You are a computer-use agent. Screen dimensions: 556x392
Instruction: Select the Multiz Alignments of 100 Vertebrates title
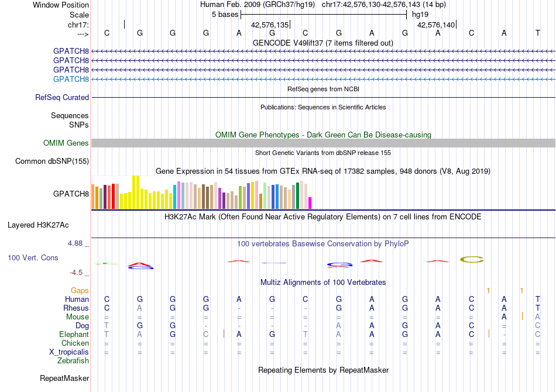point(323,282)
